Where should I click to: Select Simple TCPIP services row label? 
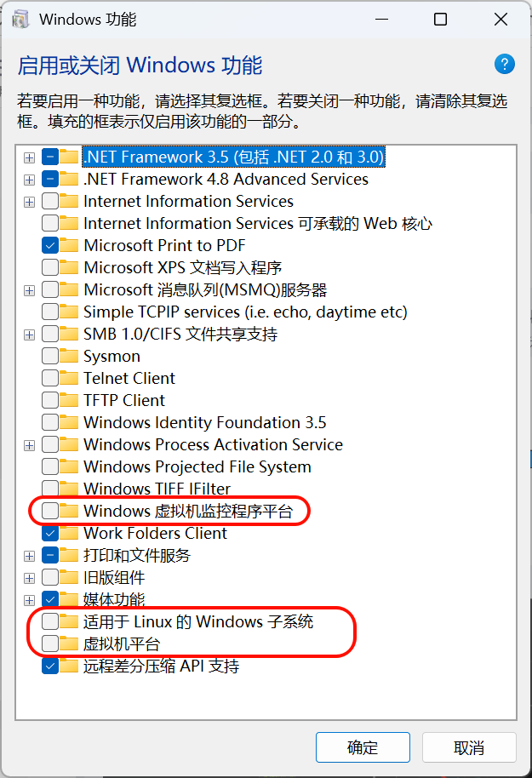click(245, 312)
